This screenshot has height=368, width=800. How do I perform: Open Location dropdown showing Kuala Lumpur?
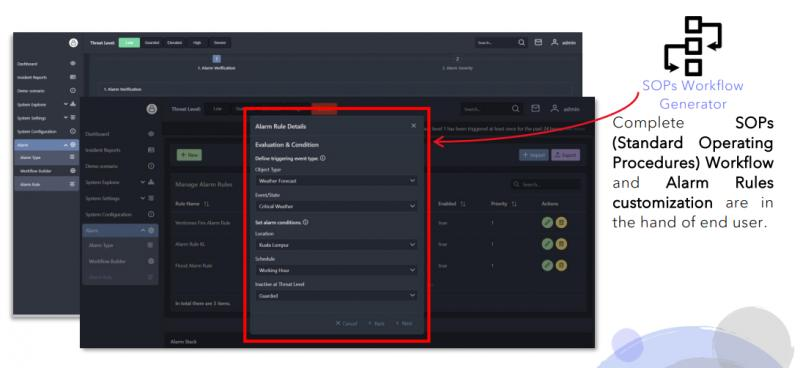point(336,245)
